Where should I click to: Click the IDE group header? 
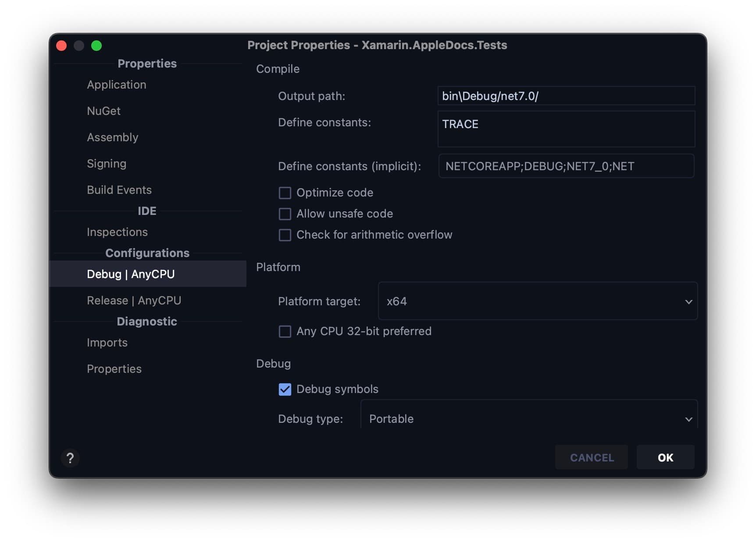[x=147, y=211]
